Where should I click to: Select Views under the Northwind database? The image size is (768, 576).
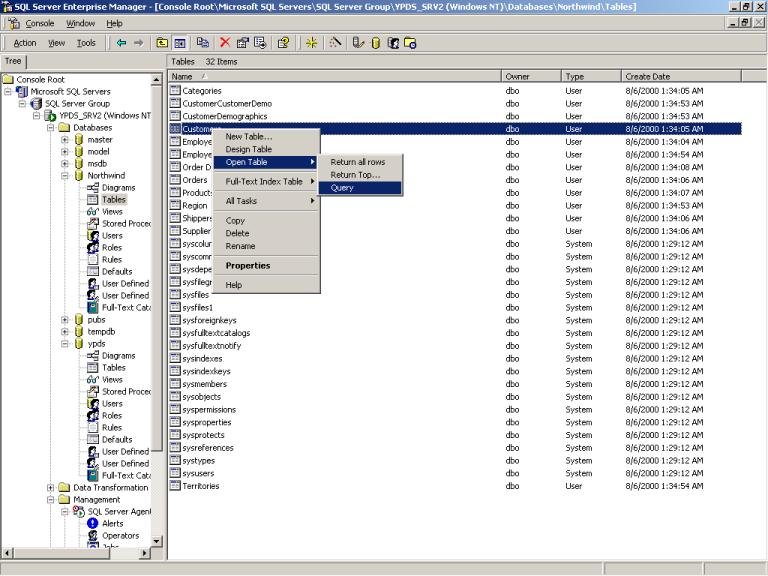click(x=112, y=212)
